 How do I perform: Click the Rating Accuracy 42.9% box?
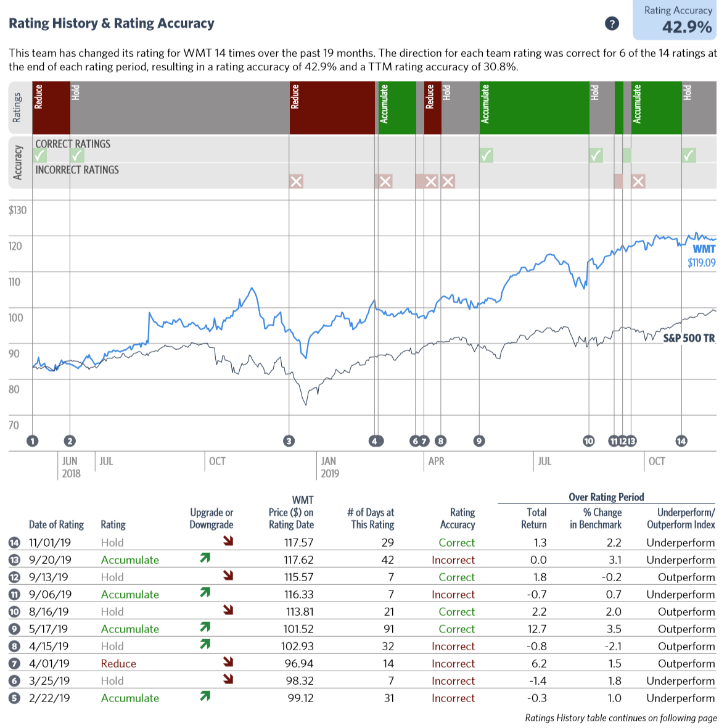click(675, 17)
